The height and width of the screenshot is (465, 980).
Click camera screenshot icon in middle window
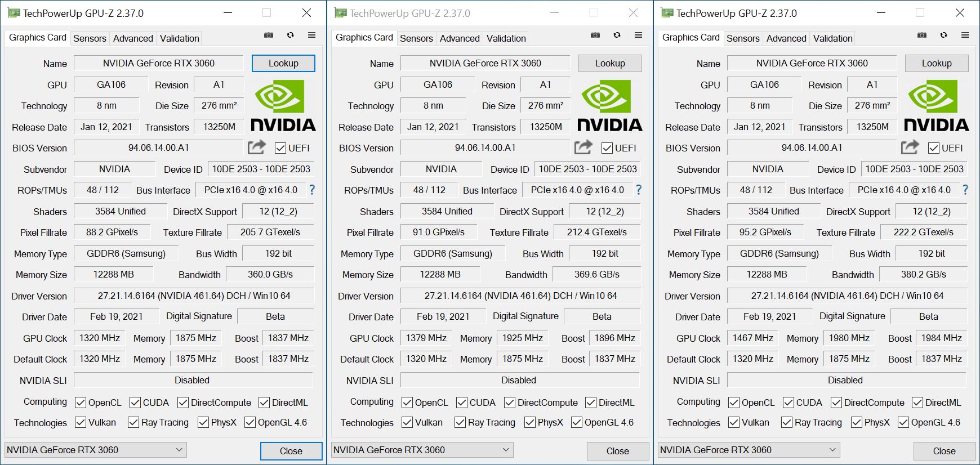(x=595, y=35)
